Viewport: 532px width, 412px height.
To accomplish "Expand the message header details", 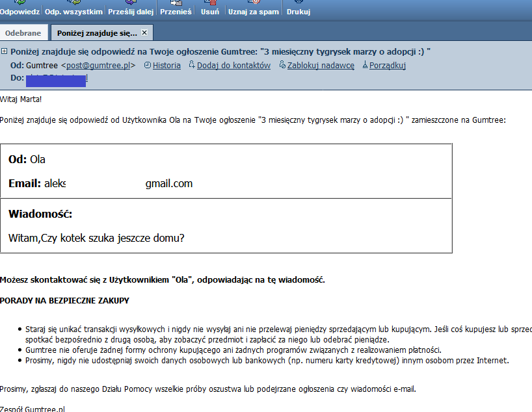I will 4,51.
